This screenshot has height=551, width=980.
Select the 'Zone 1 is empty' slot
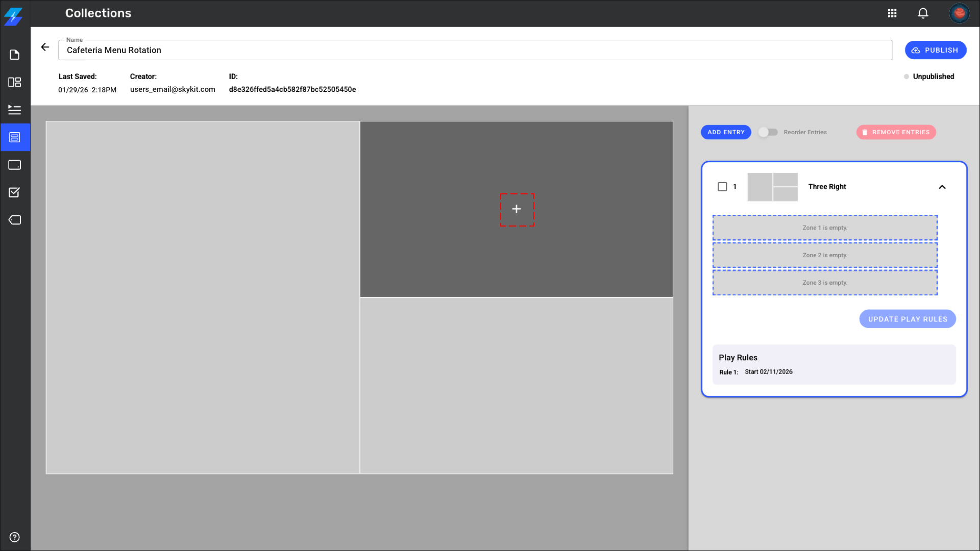click(x=825, y=228)
